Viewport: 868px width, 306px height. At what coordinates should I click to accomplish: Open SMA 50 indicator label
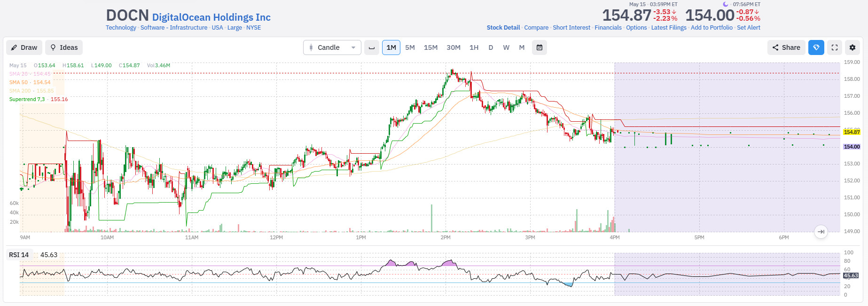(x=30, y=82)
